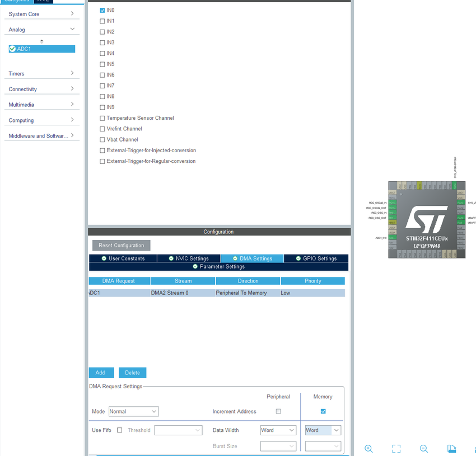This screenshot has height=456, width=476.
Task: Uncheck the IN0 channel checkbox
Action: point(102,10)
